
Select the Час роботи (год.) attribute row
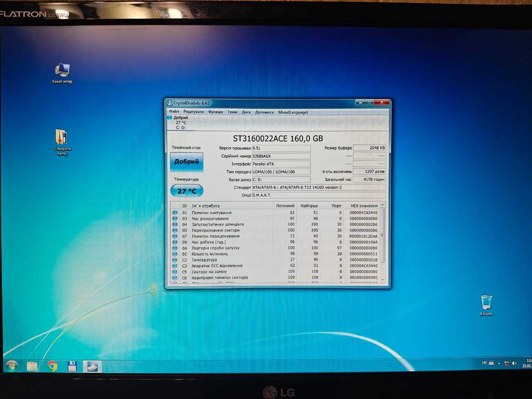click(x=275, y=242)
